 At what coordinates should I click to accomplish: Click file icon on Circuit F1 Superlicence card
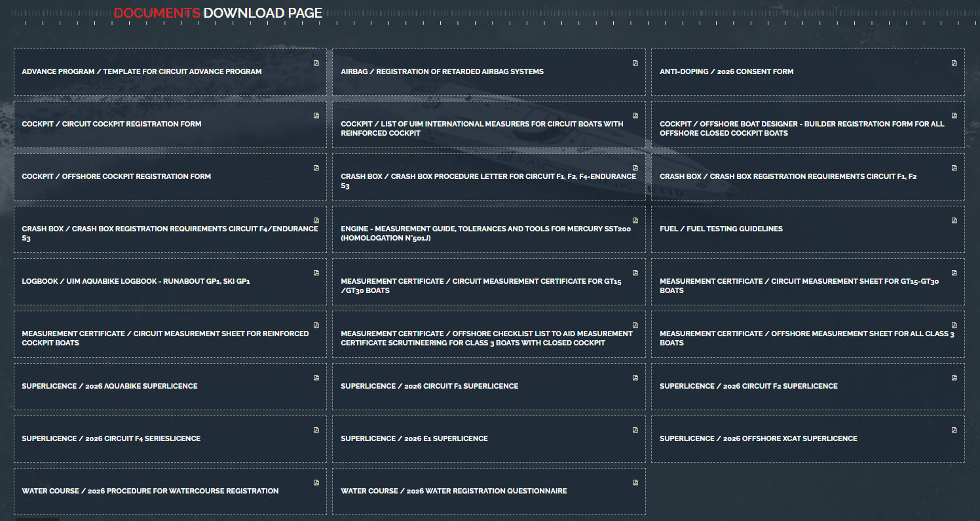635,377
